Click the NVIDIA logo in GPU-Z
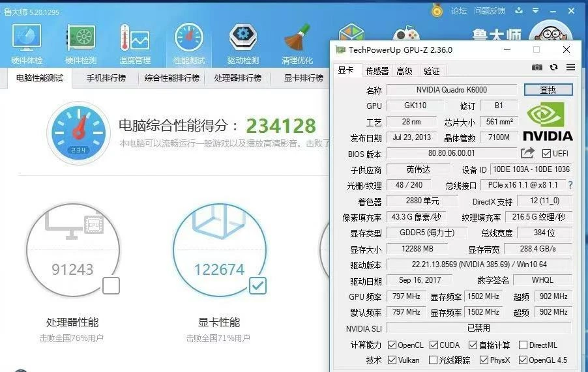The height and width of the screenshot is (372, 588). [548, 122]
